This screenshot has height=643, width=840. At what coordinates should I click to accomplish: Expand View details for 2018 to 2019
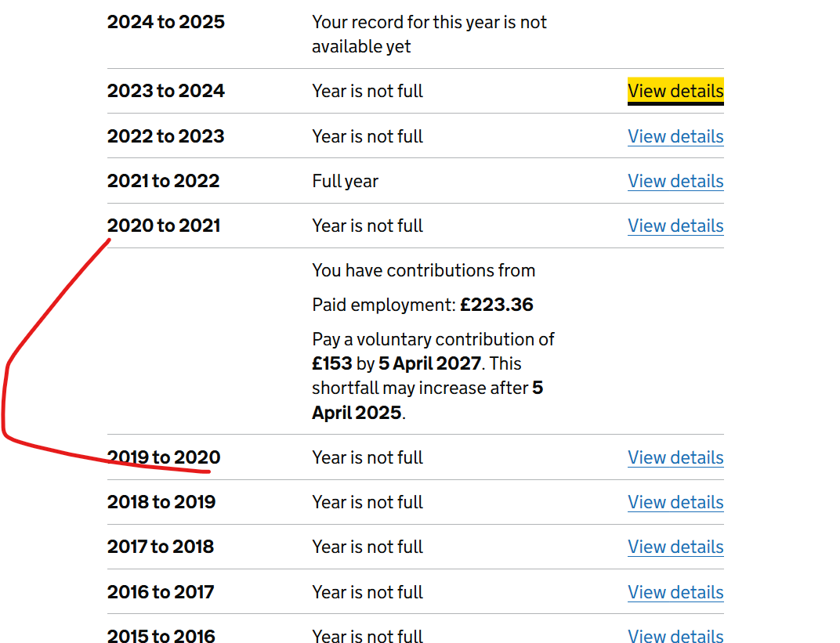pos(675,502)
